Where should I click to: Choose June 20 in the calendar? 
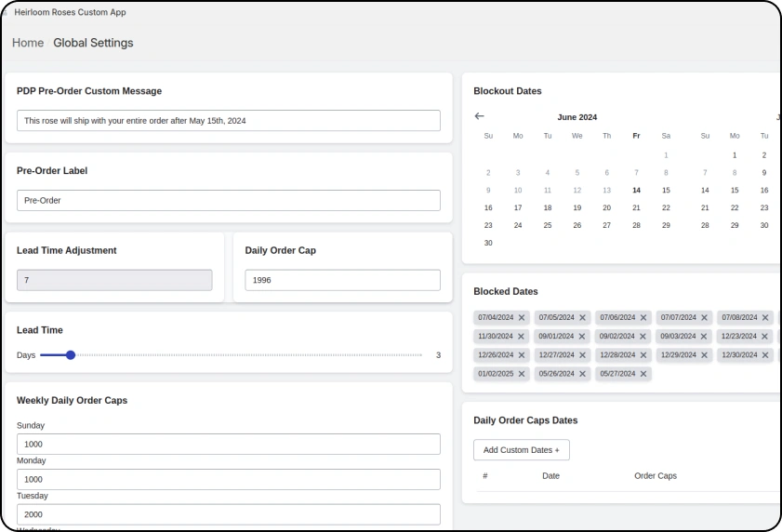pos(606,207)
